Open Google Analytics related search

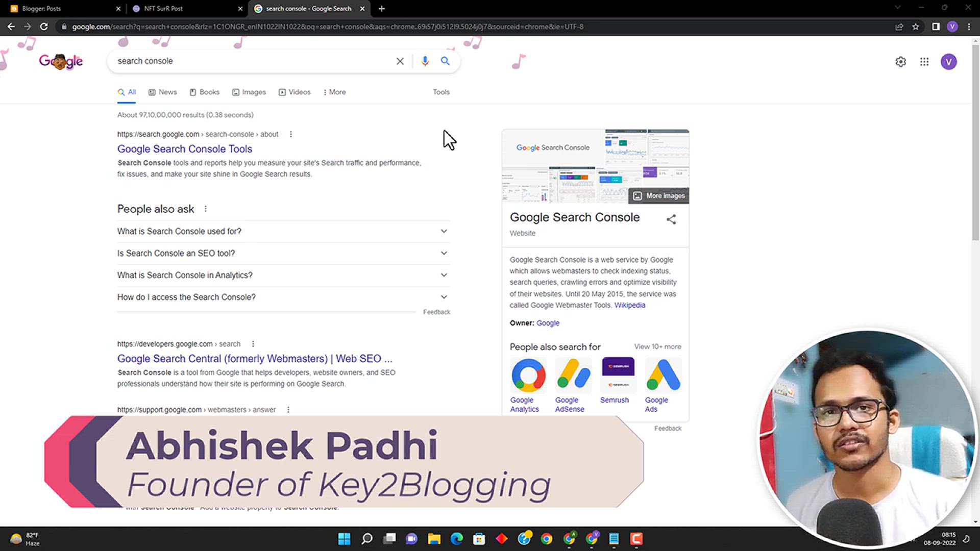(528, 386)
